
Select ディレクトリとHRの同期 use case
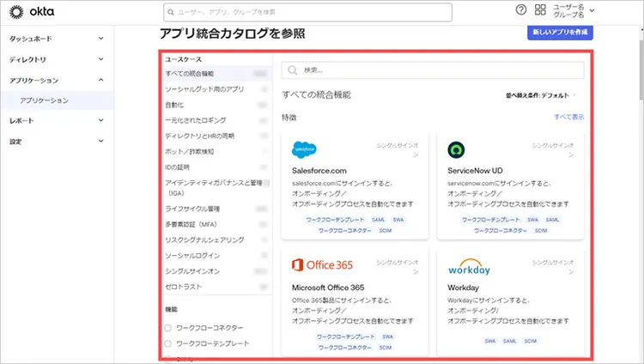(199, 136)
